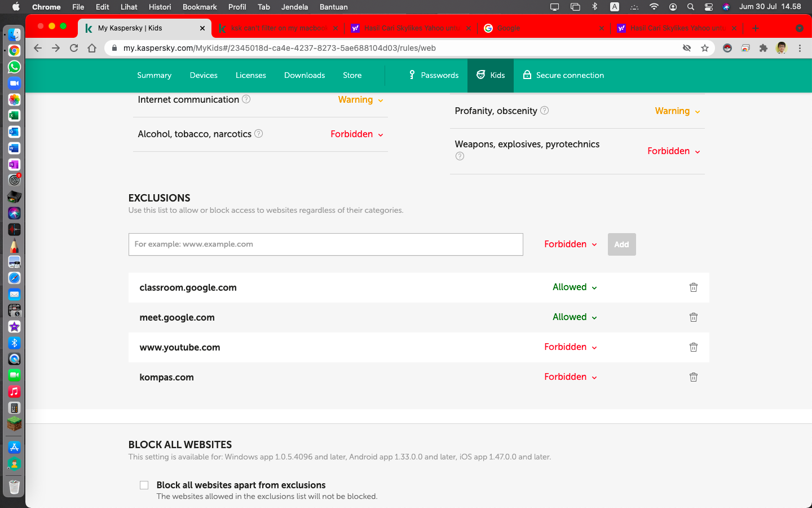Delete the classroom.google.com exclusion with its trash icon
812x508 pixels.
[x=694, y=287]
